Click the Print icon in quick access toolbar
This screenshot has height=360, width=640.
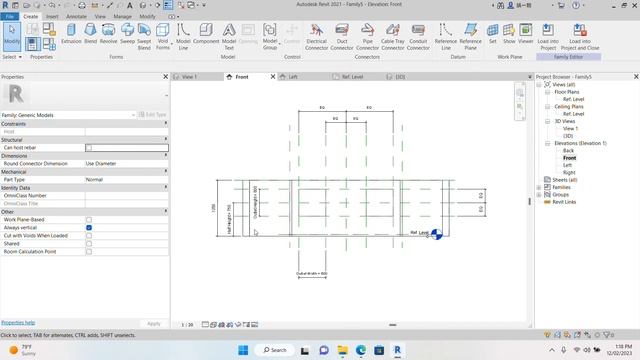(82, 5)
